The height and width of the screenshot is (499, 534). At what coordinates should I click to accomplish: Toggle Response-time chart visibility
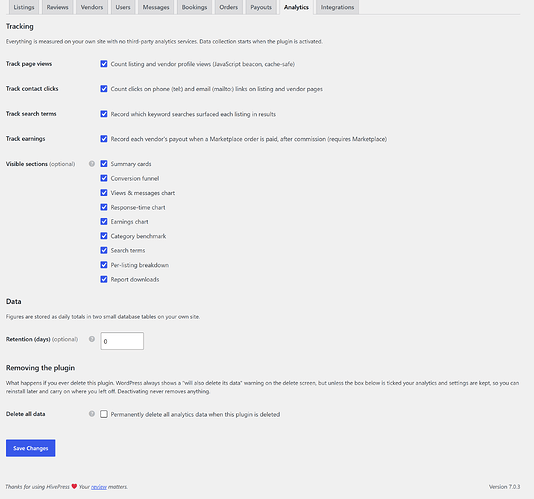(x=104, y=207)
